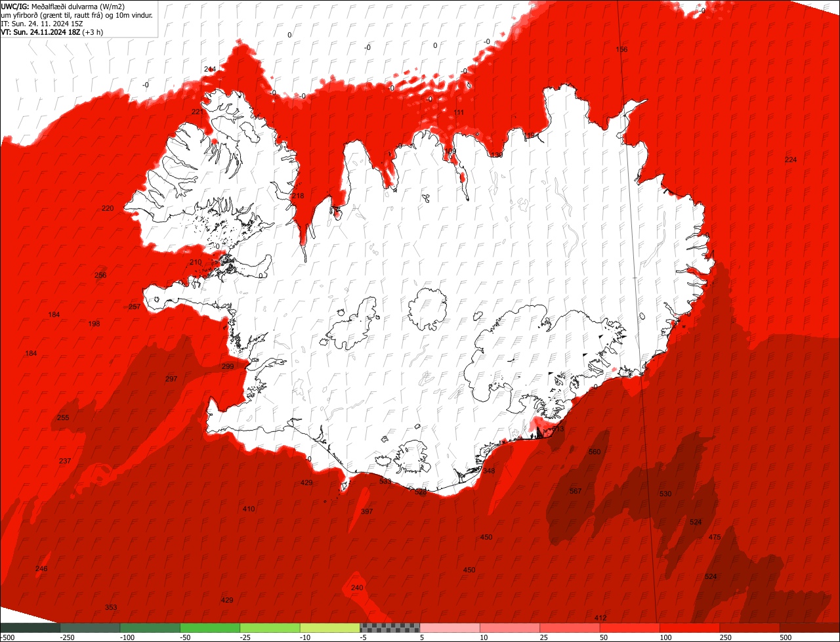
Task: Click the dark red swatch between 250 and 500
Action: click(x=749, y=628)
